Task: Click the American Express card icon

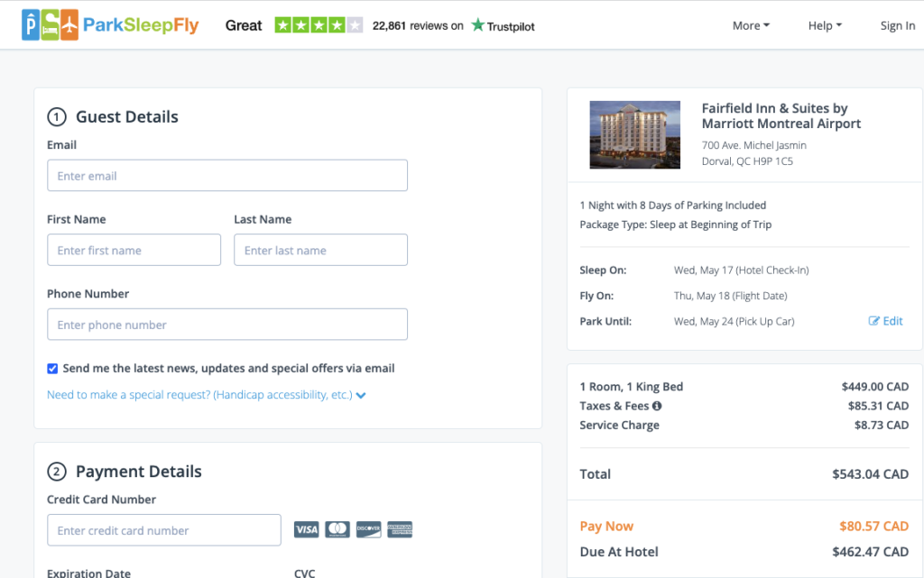Action: pyautogui.click(x=399, y=529)
